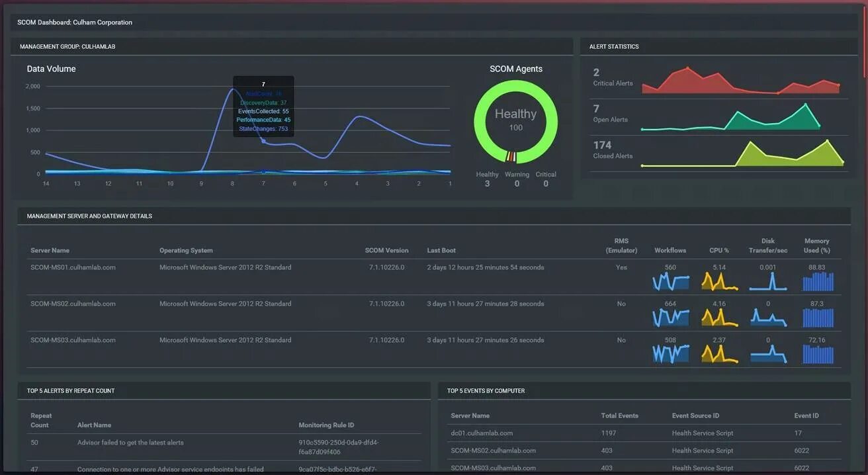This screenshot has width=868, height=475.
Task: Click the yellow Closed Alerts area chart
Action: [742, 153]
